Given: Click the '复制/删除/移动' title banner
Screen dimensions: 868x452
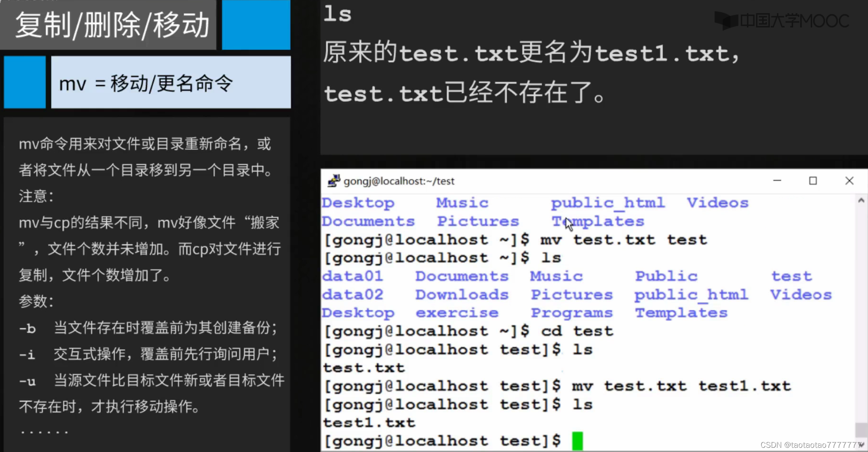Looking at the screenshot, I should (108, 25).
